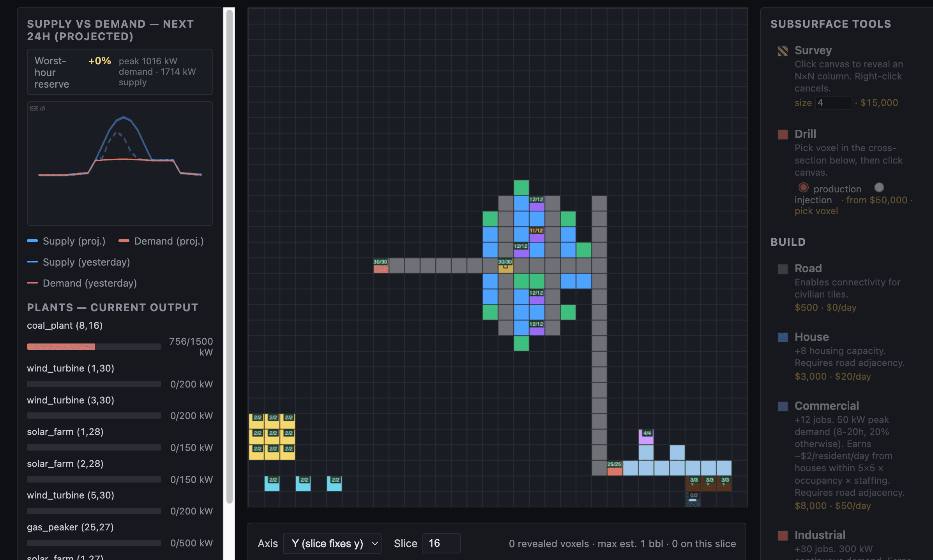The image size is (933, 560).
Task: Click the salmon tile labeled 30/30 at road end
Action: tap(381, 266)
